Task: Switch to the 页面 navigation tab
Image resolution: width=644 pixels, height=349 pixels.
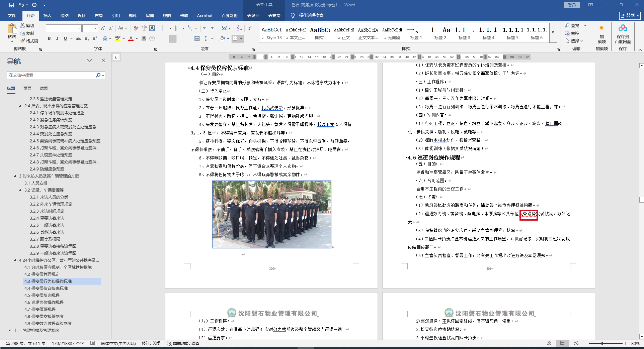Action: click(27, 88)
